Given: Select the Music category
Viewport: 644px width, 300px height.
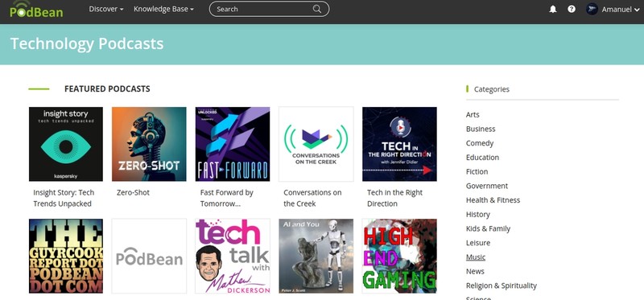Looking at the screenshot, I should tap(476, 257).
